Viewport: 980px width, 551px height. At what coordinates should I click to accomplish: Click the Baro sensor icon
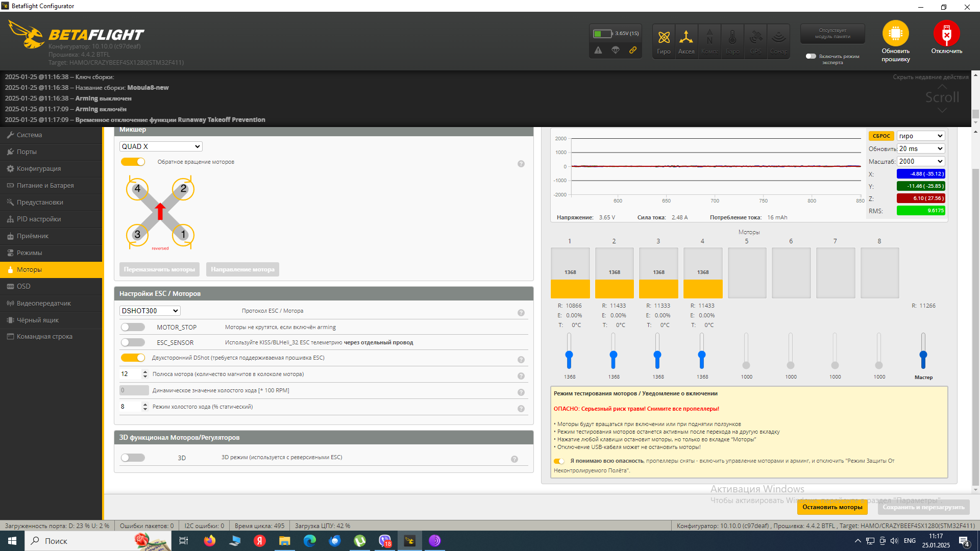coord(732,41)
